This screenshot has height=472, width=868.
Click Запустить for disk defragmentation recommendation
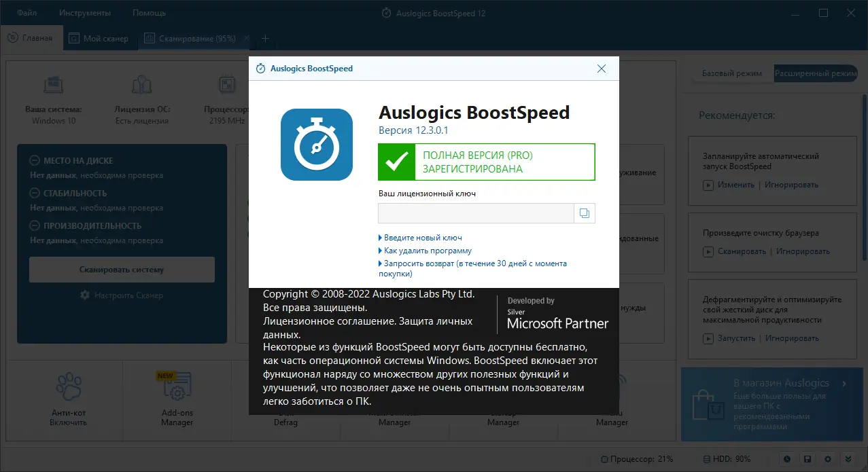(x=737, y=338)
